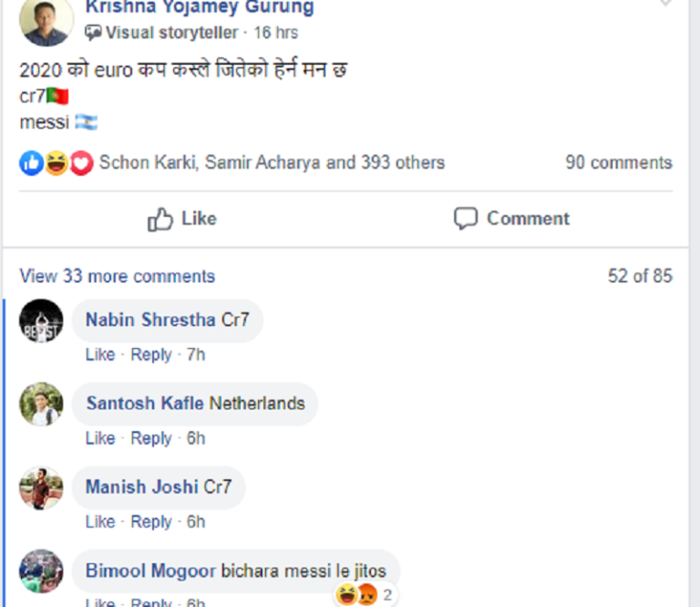700x607 pixels.
Task: Open the 16 hrs post timestamp
Action: (x=275, y=33)
